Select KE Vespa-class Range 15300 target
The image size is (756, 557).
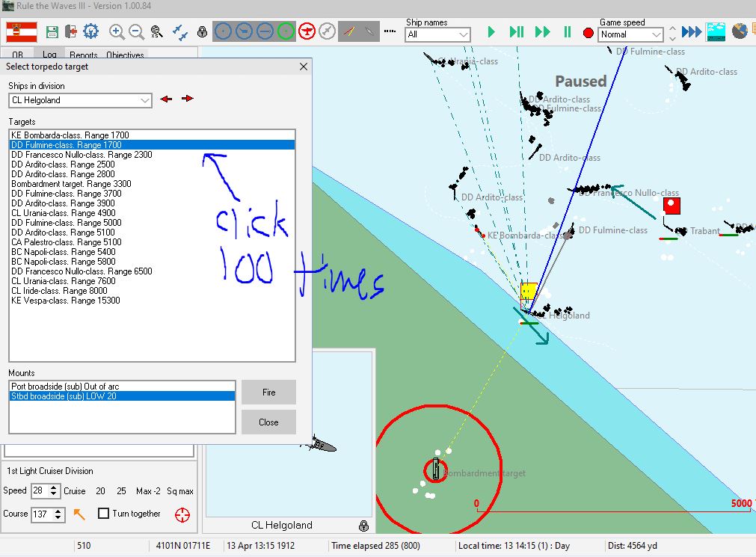[152, 301]
